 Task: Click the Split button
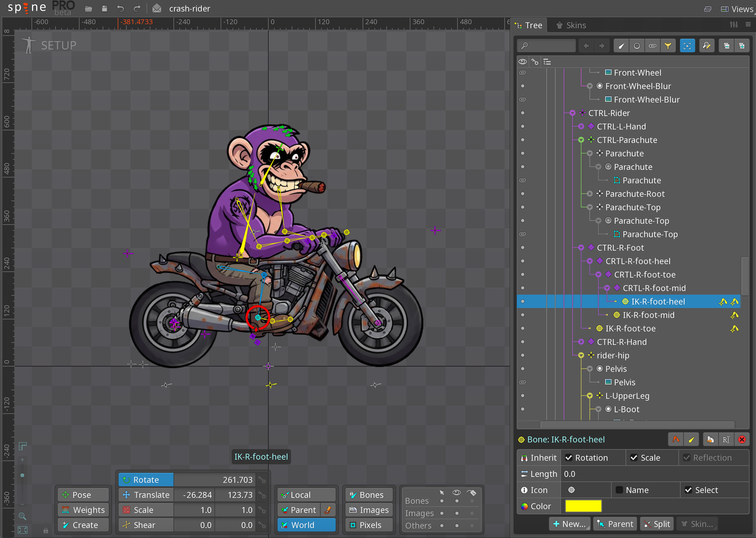coord(657,524)
